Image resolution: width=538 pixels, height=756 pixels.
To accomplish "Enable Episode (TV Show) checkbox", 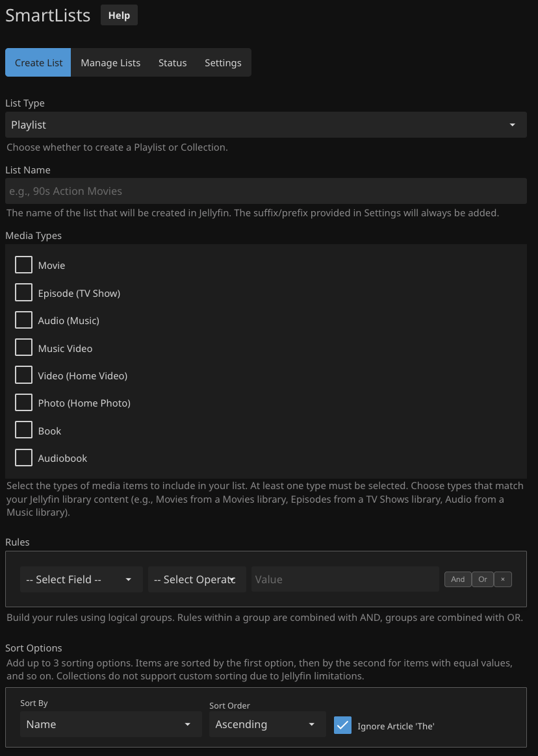I will click(x=23, y=292).
